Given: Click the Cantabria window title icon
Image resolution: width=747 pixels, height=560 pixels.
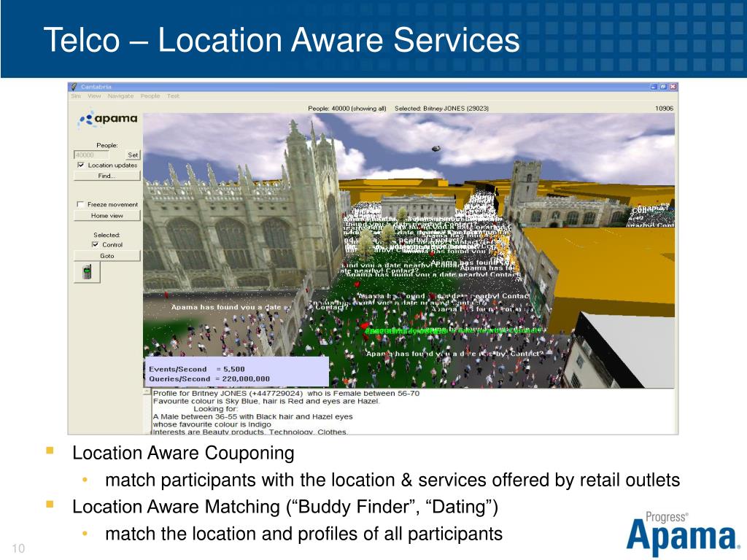Looking at the screenshot, I should pos(74,87).
